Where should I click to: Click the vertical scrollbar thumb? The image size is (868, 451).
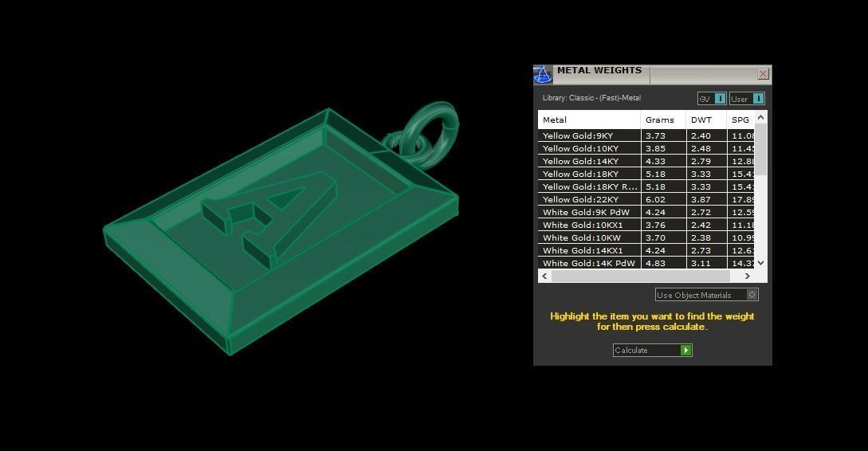click(760, 150)
